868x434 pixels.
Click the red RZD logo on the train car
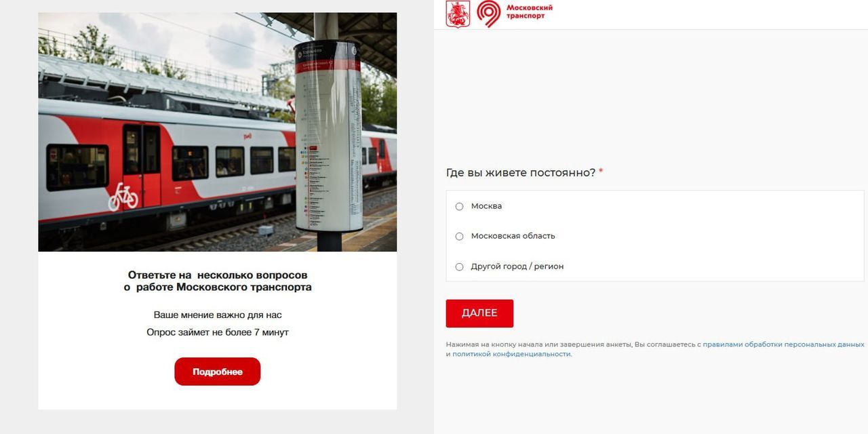248,136
